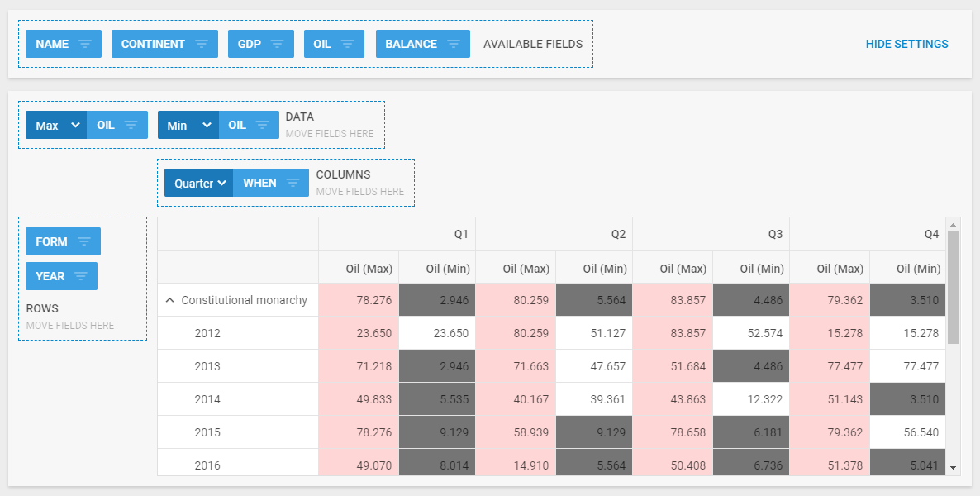980x496 pixels.
Task: Click the Q4 column header
Action: coord(868,234)
